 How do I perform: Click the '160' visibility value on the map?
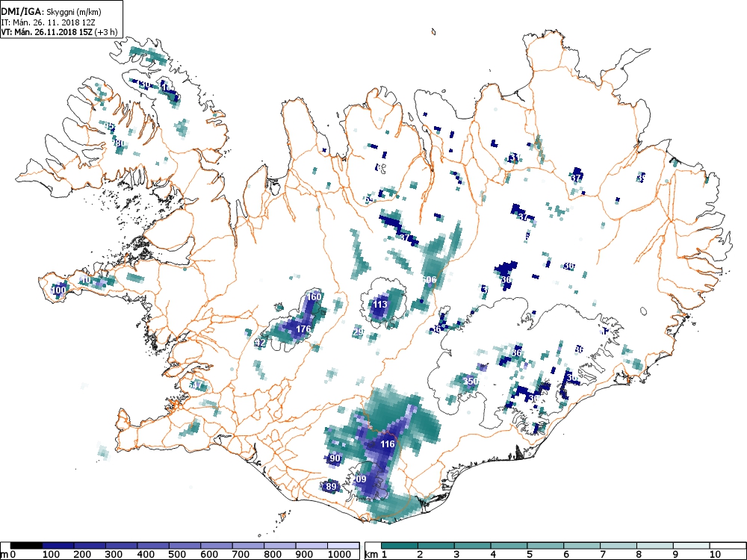click(x=314, y=296)
